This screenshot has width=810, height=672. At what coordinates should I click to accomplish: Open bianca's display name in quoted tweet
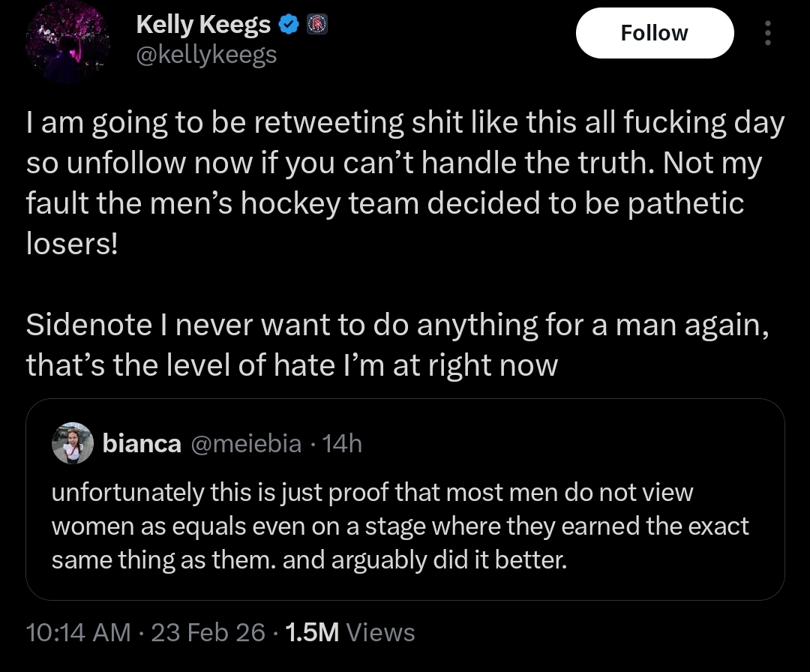click(x=141, y=444)
